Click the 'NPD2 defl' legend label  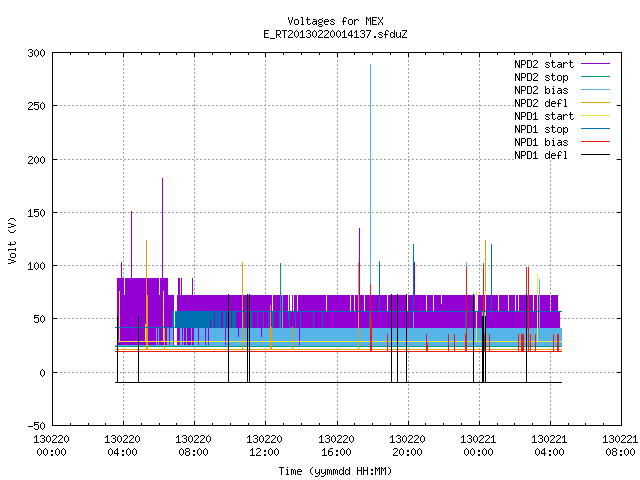[x=541, y=103]
